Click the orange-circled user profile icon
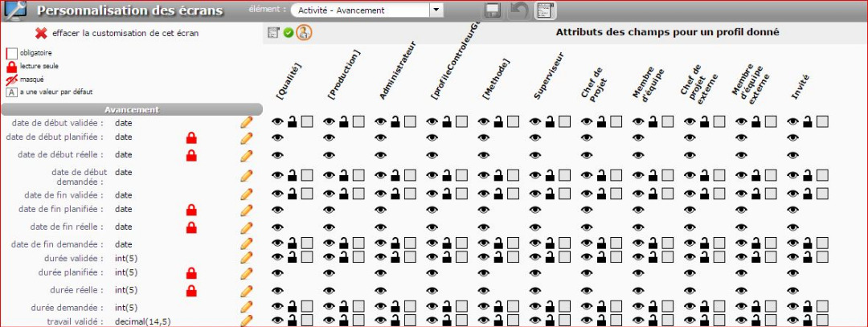The height and width of the screenshot is (327, 868). (x=303, y=32)
